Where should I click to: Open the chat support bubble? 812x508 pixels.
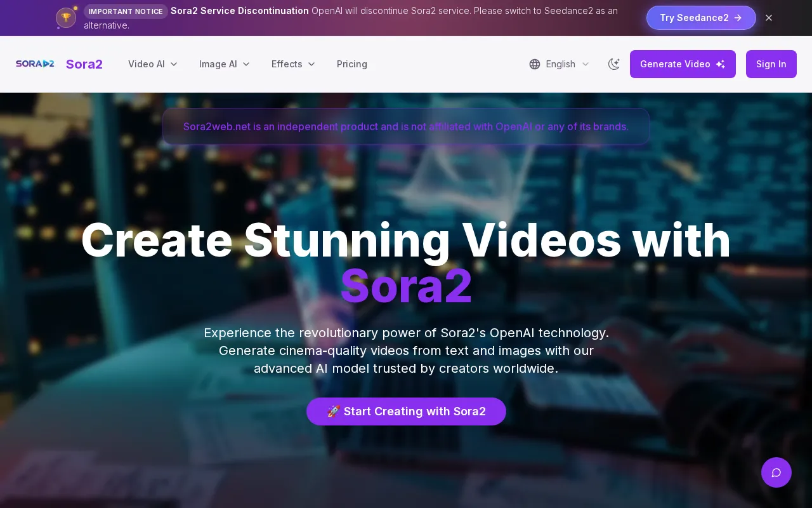[x=776, y=472]
